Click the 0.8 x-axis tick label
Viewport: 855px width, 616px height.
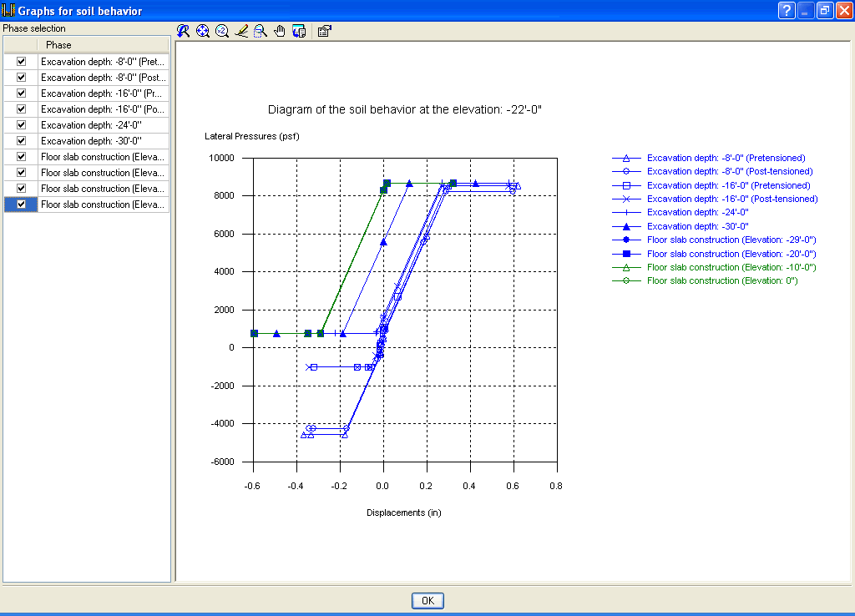pyautogui.click(x=555, y=486)
